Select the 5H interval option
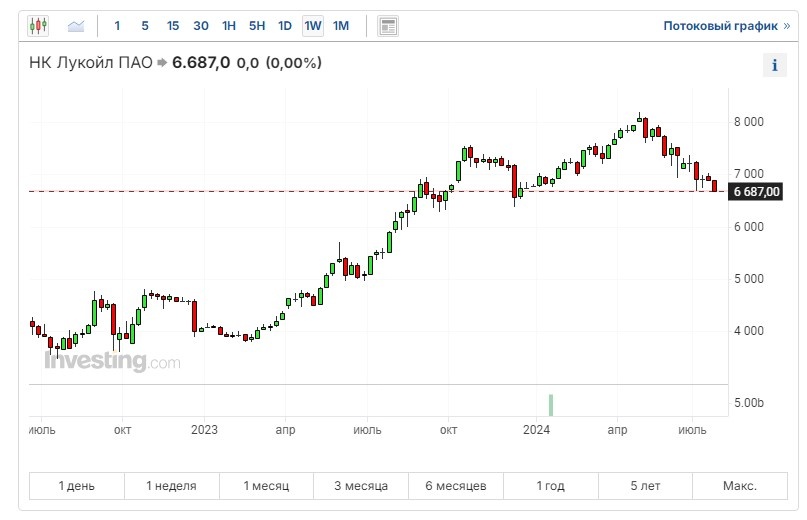This screenshot has width=807, height=520. pos(257,25)
